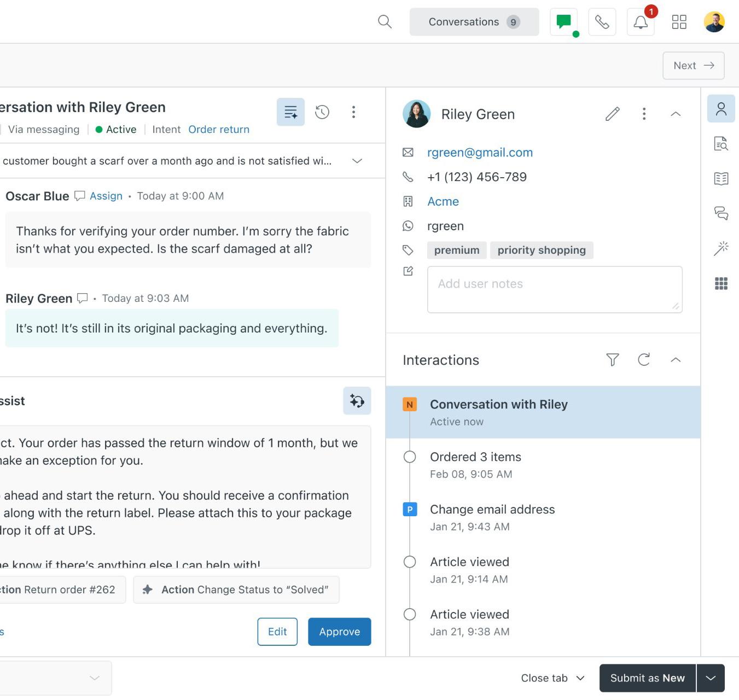This screenshot has width=739, height=700.
Task: Open Article viewed at 9:14 AM
Action: point(543,570)
